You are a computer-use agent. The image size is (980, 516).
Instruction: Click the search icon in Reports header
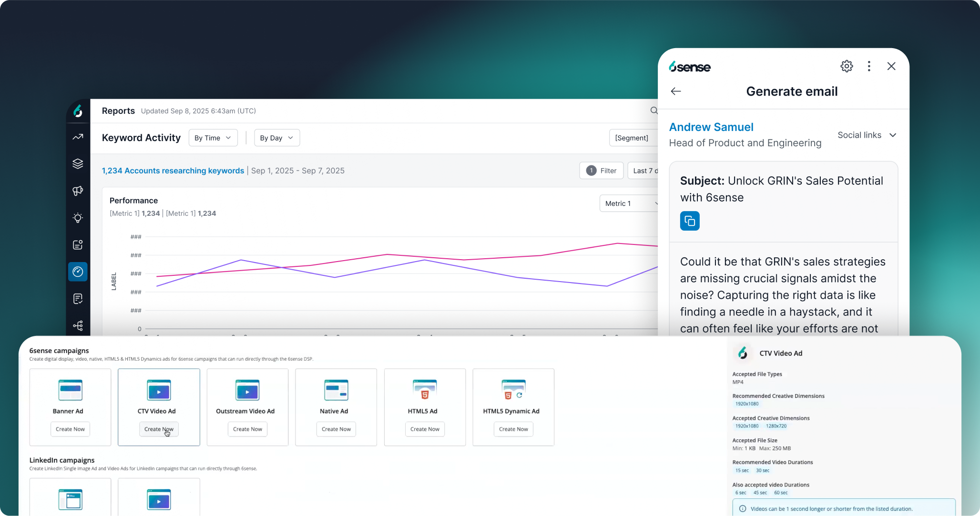pyautogui.click(x=654, y=111)
